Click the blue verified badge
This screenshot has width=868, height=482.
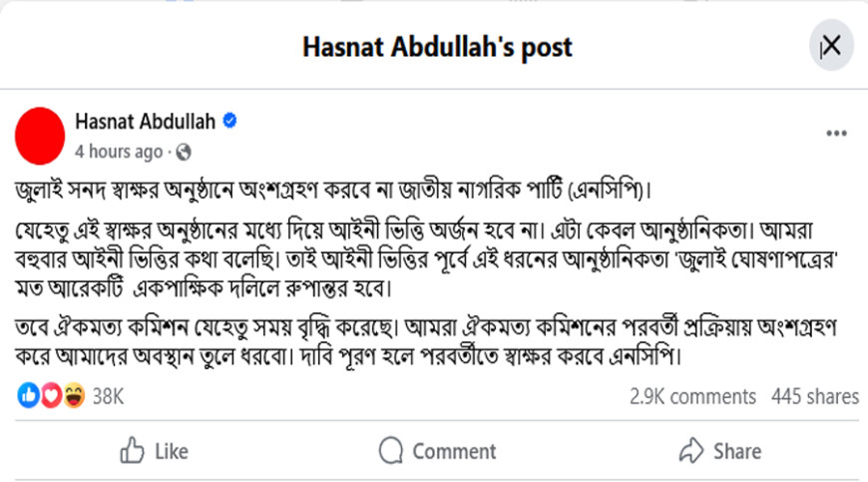(x=229, y=122)
